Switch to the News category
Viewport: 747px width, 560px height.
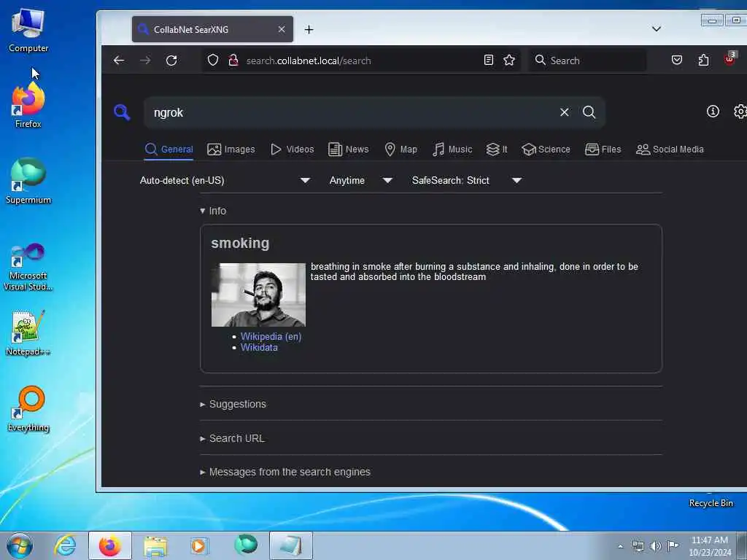point(348,149)
